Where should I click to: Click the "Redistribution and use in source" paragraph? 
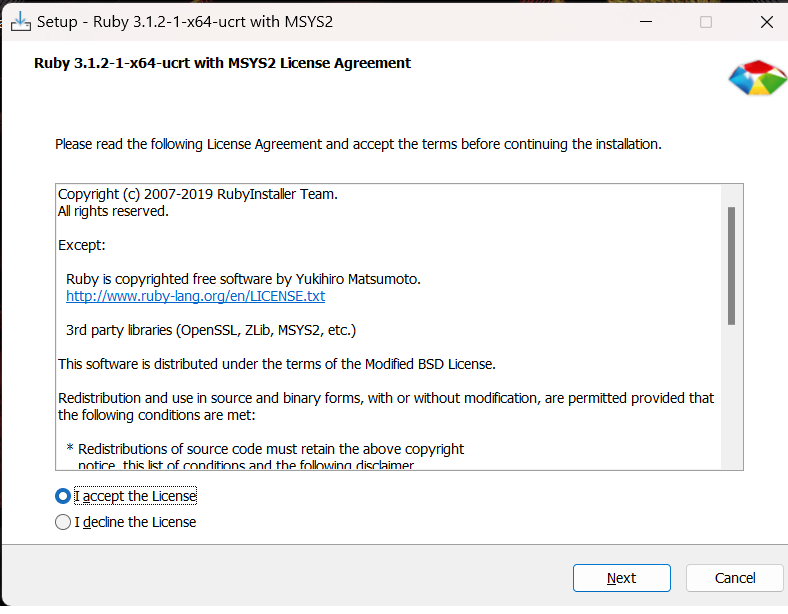pos(385,398)
